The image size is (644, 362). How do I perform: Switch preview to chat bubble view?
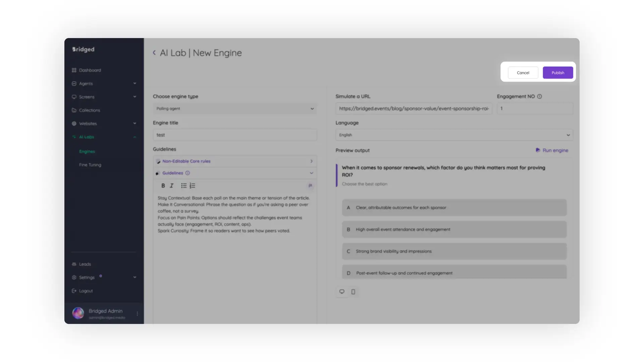pyautogui.click(x=342, y=292)
